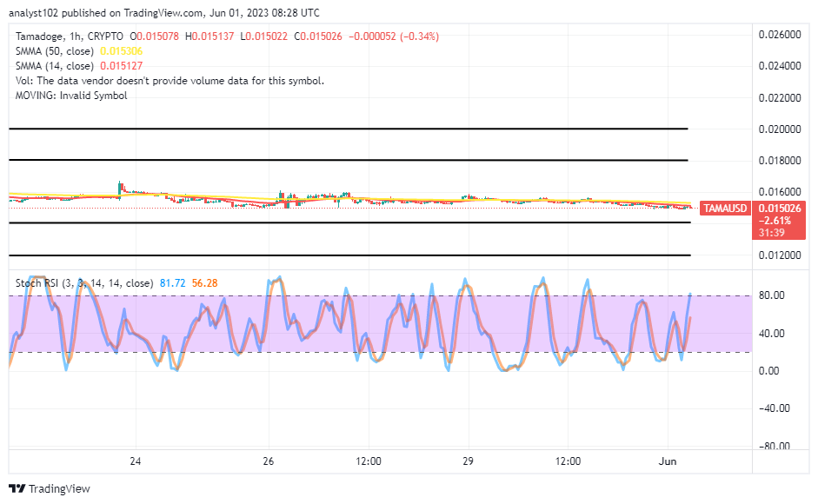Click the horizontal line near 0.014000 level

(x=349, y=222)
